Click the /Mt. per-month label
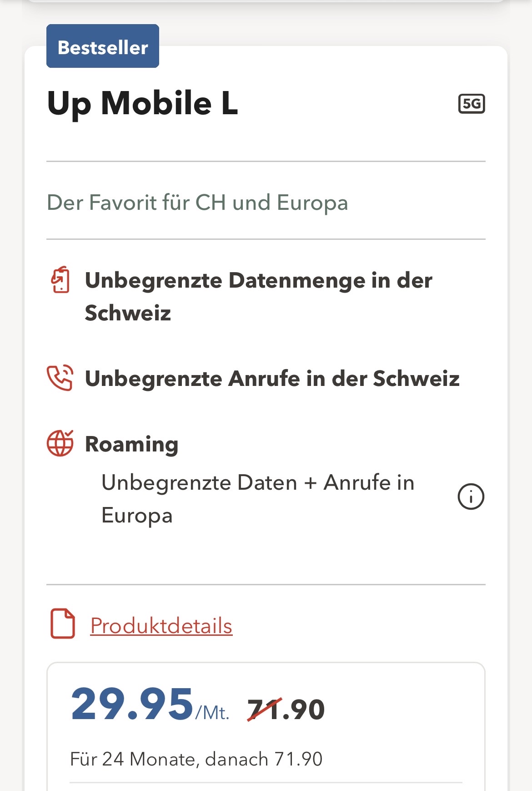The height and width of the screenshot is (791, 532). (212, 713)
